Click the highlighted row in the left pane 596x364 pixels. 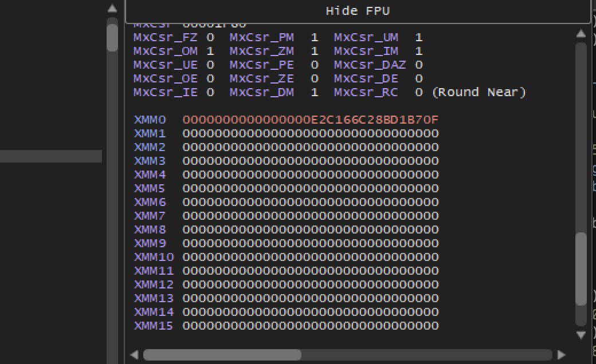51,156
